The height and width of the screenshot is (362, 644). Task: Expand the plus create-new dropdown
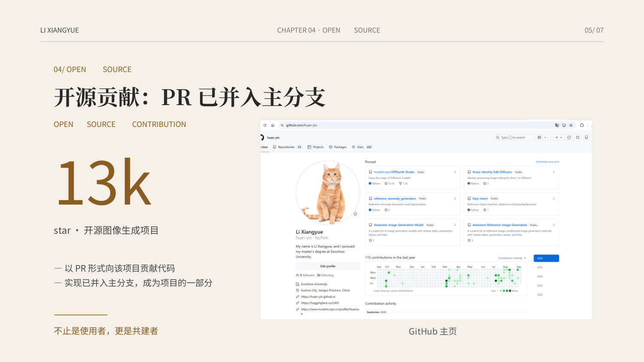[x=559, y=138]
